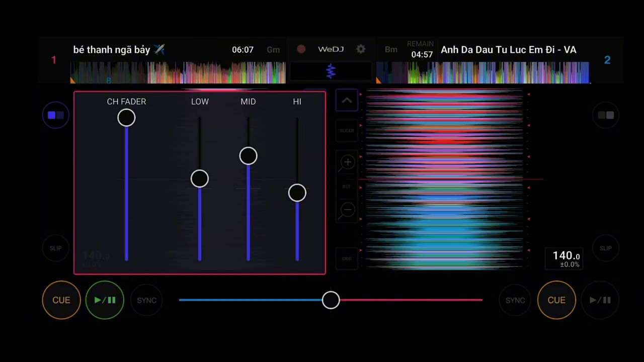Click the CH FADER slider knob
The width and height of the screenshot is (644, 362).
coord(126,118)
